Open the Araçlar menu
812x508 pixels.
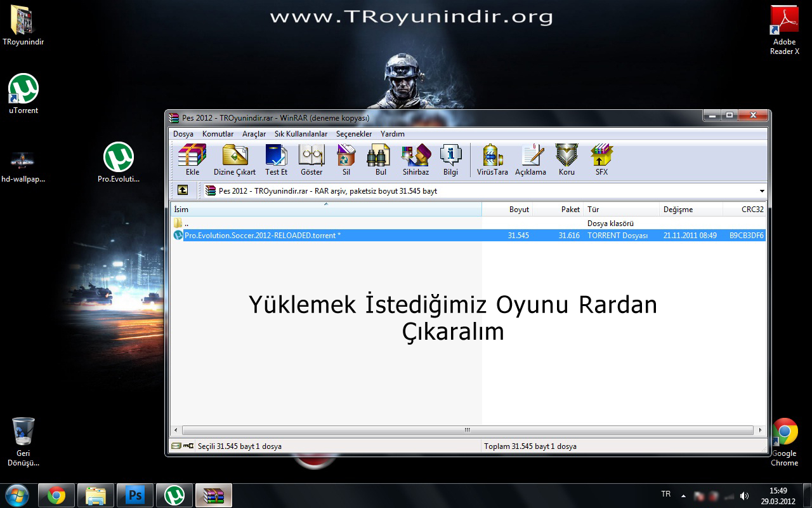[x=254, y=134]
